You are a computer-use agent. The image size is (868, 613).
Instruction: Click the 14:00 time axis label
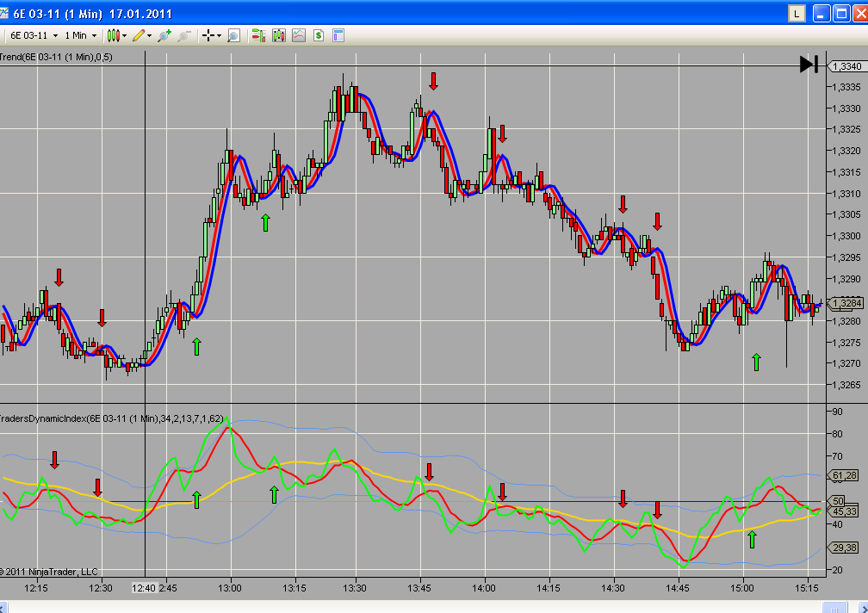tap(484, 588)
